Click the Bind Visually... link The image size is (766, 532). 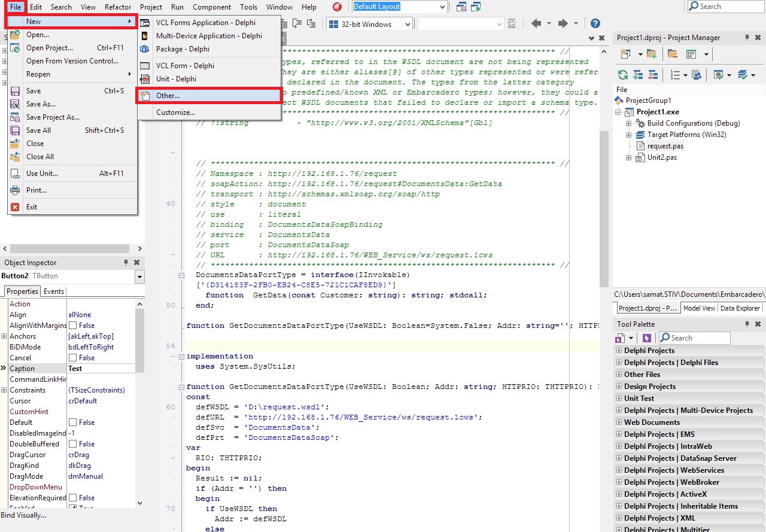[23, 515]
